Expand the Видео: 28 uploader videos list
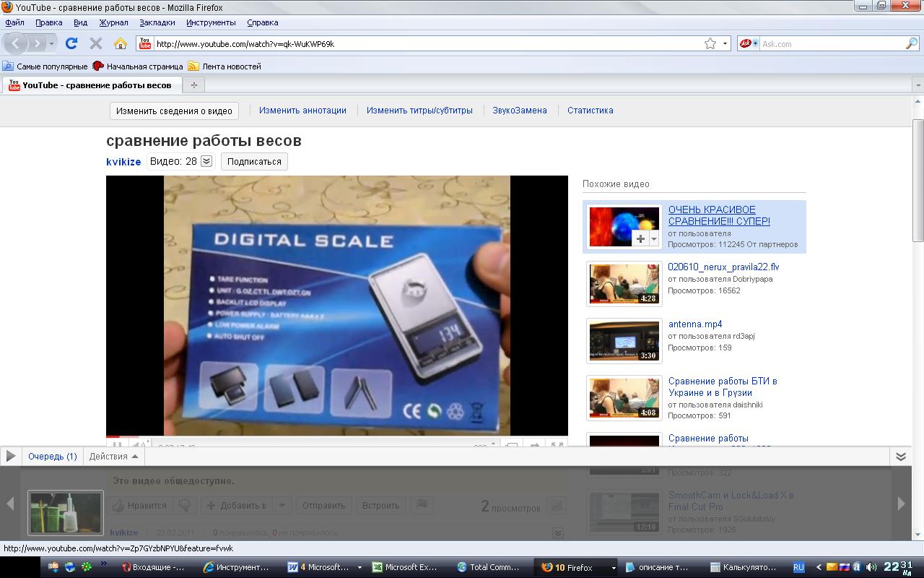The image size is (924, 578). point(206,161)
